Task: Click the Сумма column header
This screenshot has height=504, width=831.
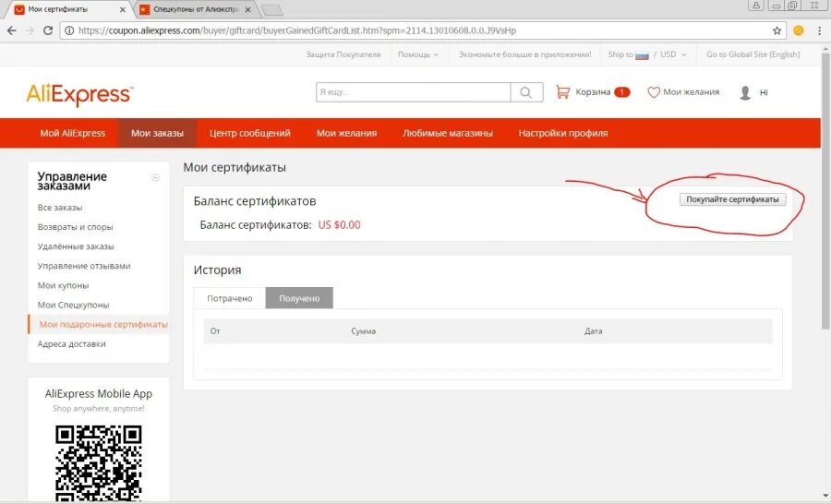Action: tap(364, 331)
